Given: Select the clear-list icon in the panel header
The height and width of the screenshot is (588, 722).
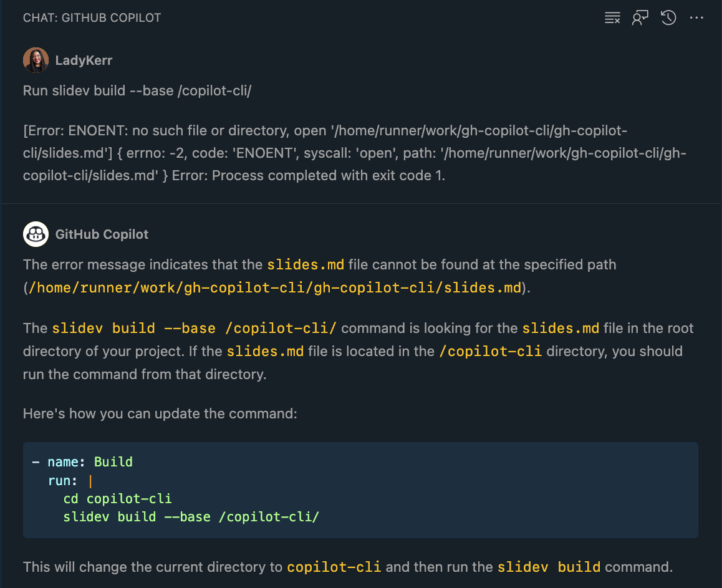Looking at the screenshot, I should (612, 17).
